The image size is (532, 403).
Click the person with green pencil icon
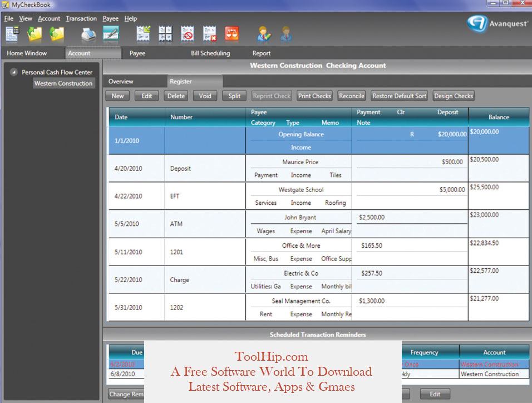[264, 34]
